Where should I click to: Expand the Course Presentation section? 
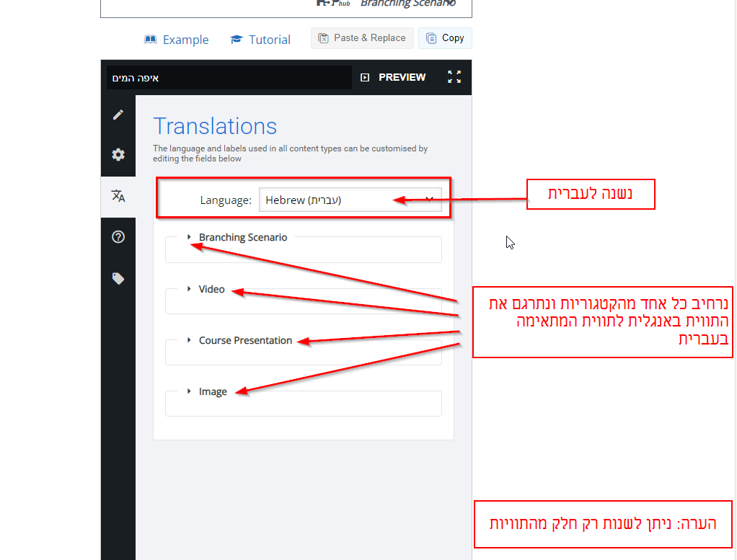[244, 341]
